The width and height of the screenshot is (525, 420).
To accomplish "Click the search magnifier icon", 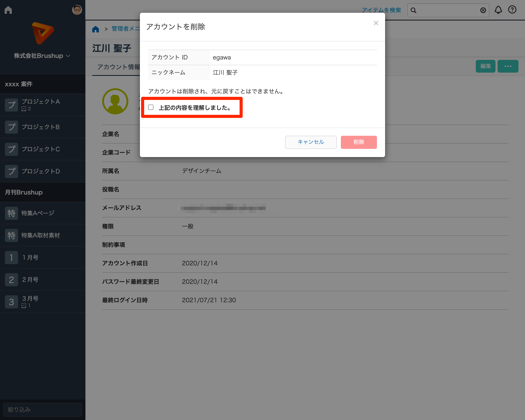I will (x=413, y=10).
